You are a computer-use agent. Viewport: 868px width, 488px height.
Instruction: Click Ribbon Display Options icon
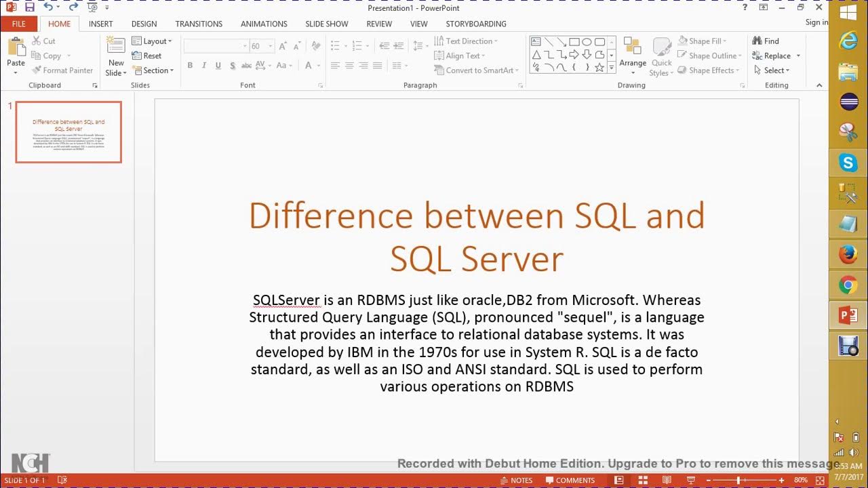pyautogui.click(x=764, y=7)
